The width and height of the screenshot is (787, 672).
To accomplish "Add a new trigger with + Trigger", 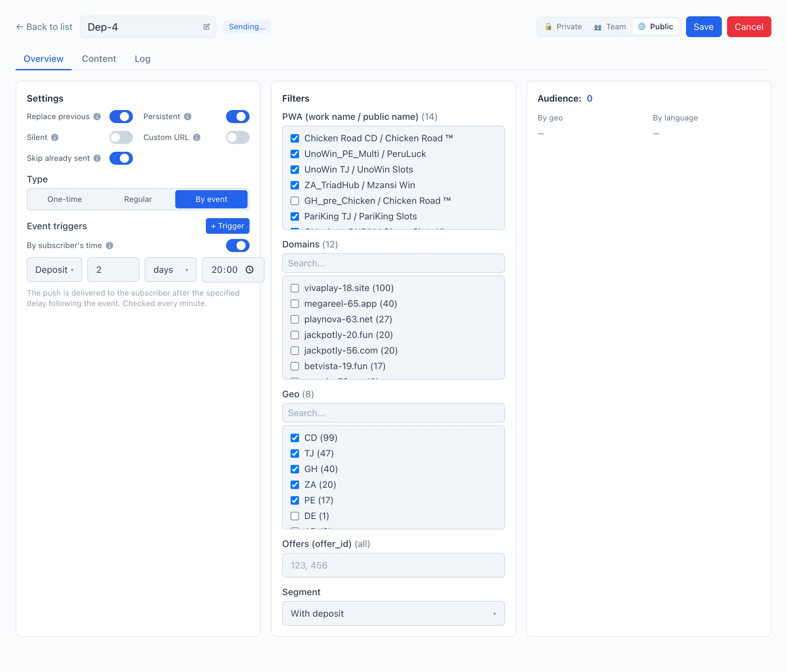I will pos(227,226).
